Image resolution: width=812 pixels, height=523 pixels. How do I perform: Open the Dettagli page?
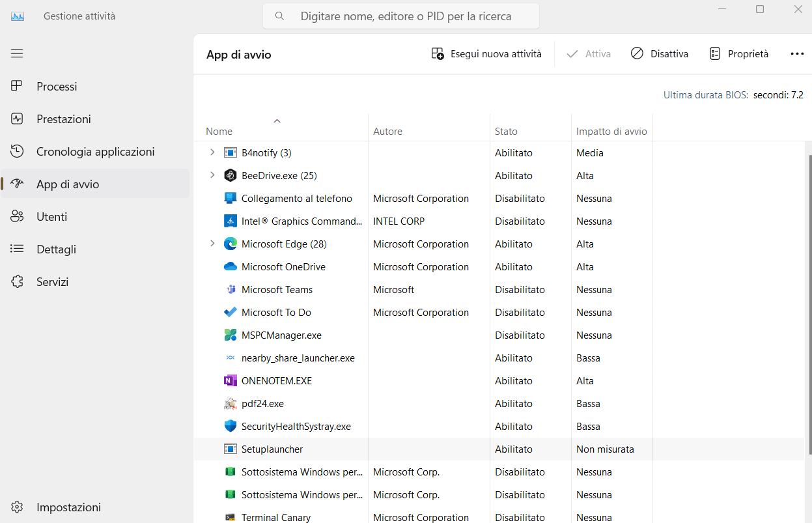pyautogui.click(x=95, y=249)
